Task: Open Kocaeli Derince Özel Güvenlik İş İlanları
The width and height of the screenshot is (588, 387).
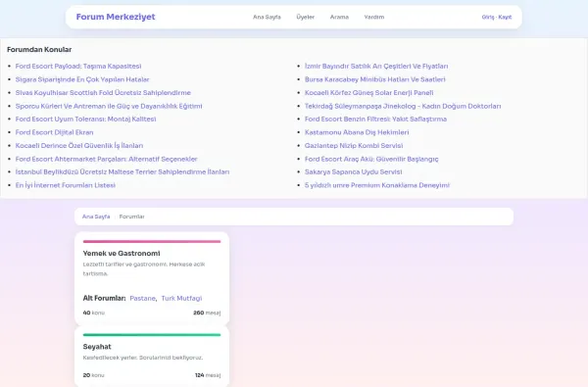Action: click(x=79, y=146)
